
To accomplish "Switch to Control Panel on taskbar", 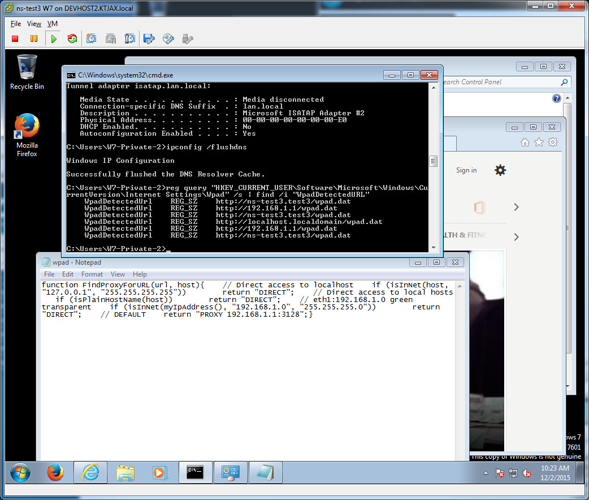I will (230, 473).
